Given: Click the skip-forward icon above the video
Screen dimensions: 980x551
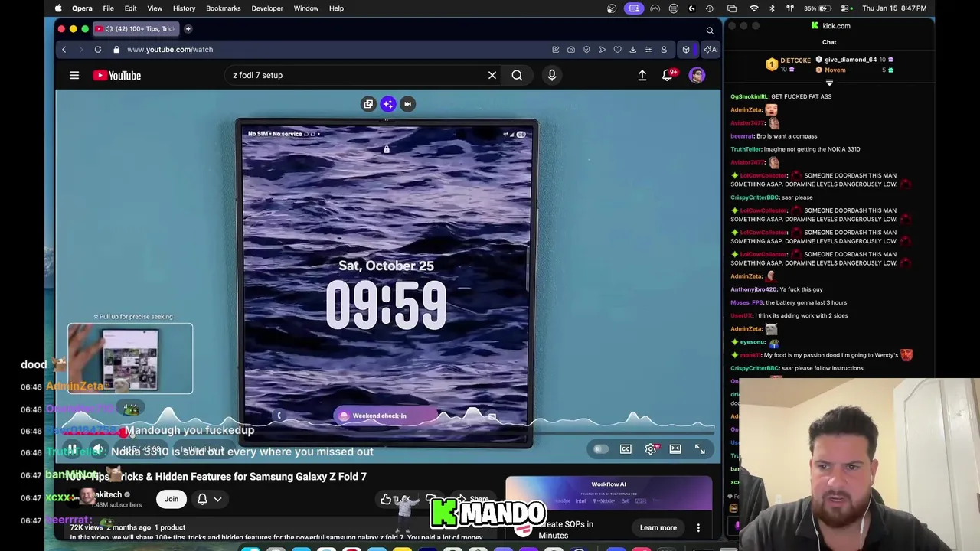Looking at the screenshot, I should [407, 104].
